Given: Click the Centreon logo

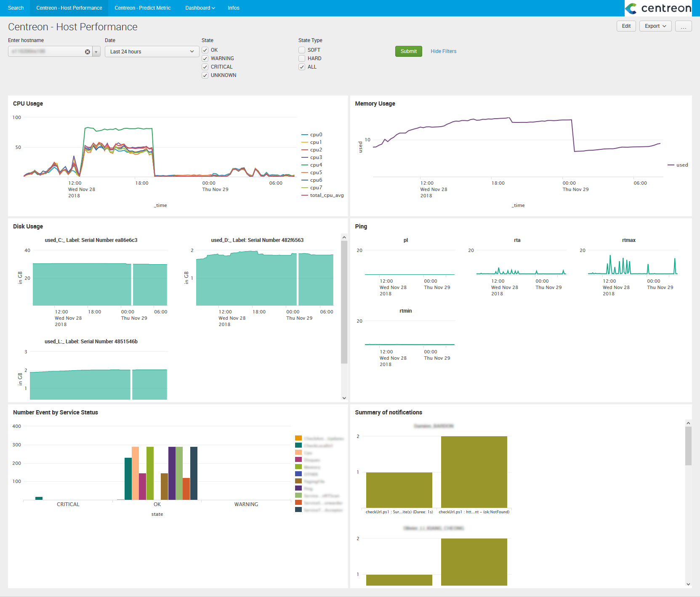Looking at the screenshot, I should [x=658, y=8].
